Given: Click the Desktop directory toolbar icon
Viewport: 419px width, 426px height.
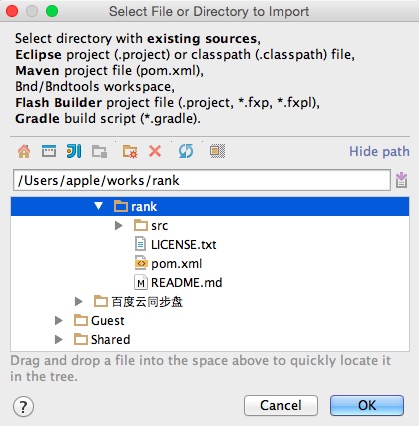Looking at the screenshot, I should 49,151.
